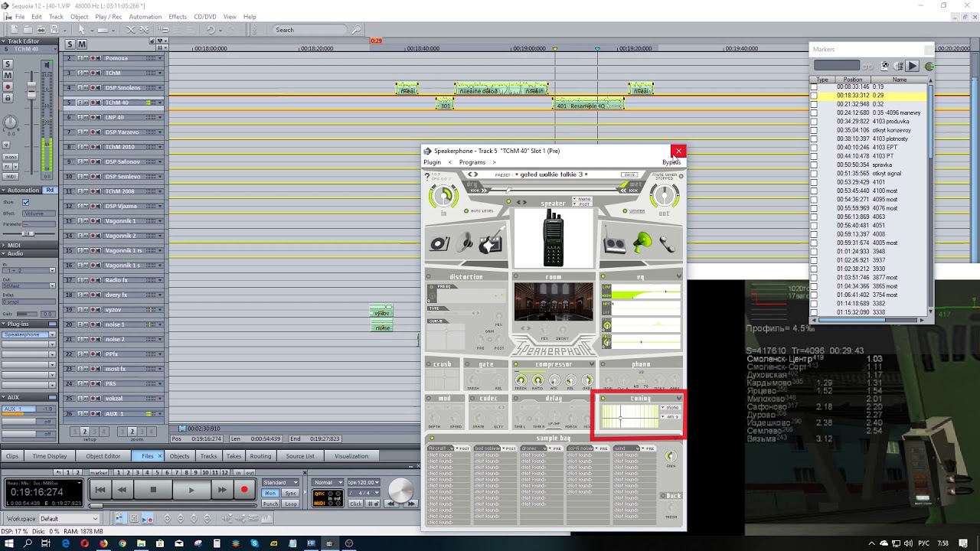
Task: Click the Track Editor volume fader
Action: click(x=31, y=91)
